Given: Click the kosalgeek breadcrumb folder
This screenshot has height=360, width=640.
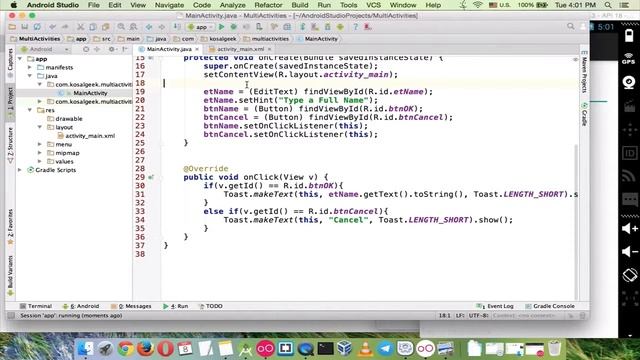Looking at the screenshot, I should [x=219, y=39].
